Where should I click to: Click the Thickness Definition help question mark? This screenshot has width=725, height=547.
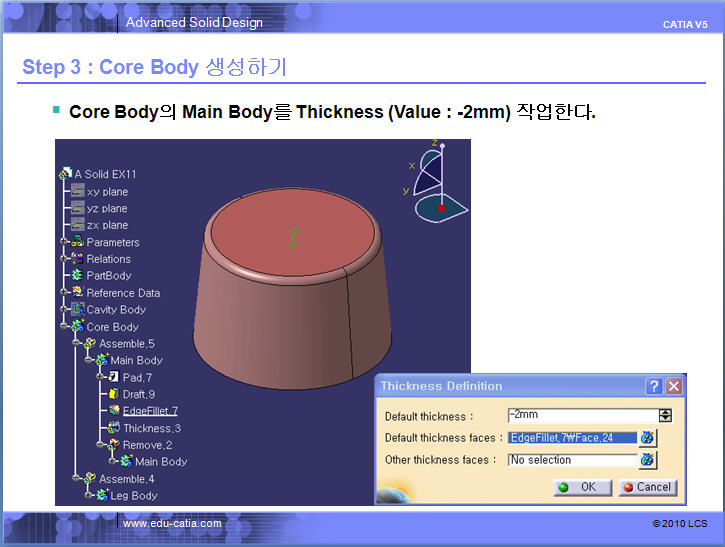coord(654,386)
